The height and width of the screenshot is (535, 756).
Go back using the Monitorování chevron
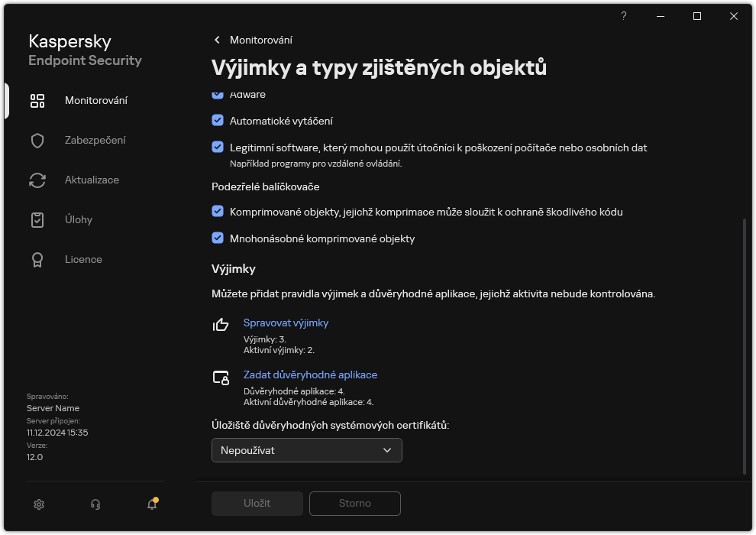(216, 40)
